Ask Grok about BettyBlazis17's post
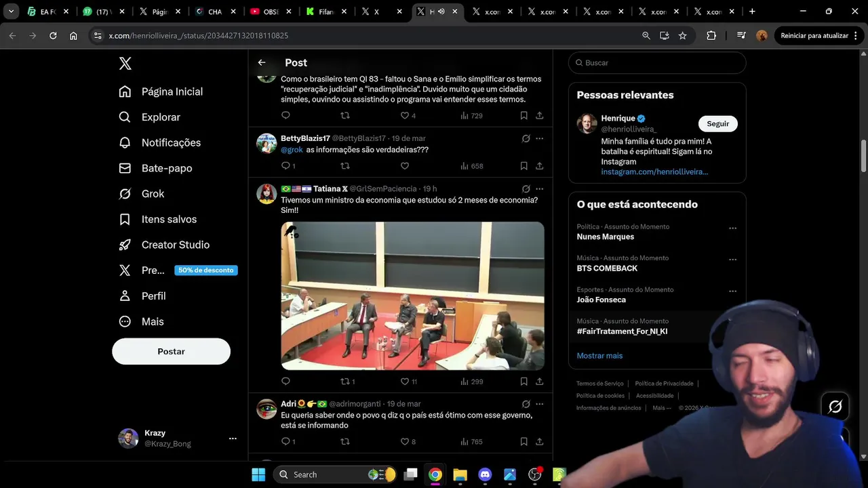 coord(526,138)
